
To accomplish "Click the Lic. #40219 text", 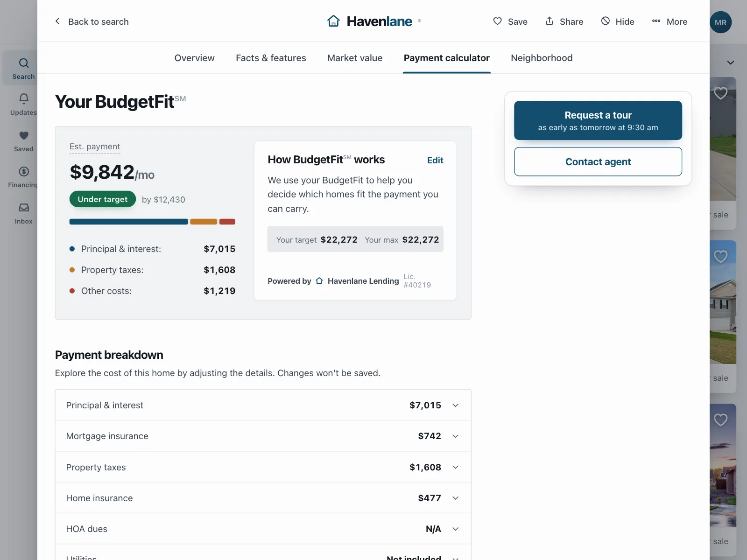I will pos(417,281).
